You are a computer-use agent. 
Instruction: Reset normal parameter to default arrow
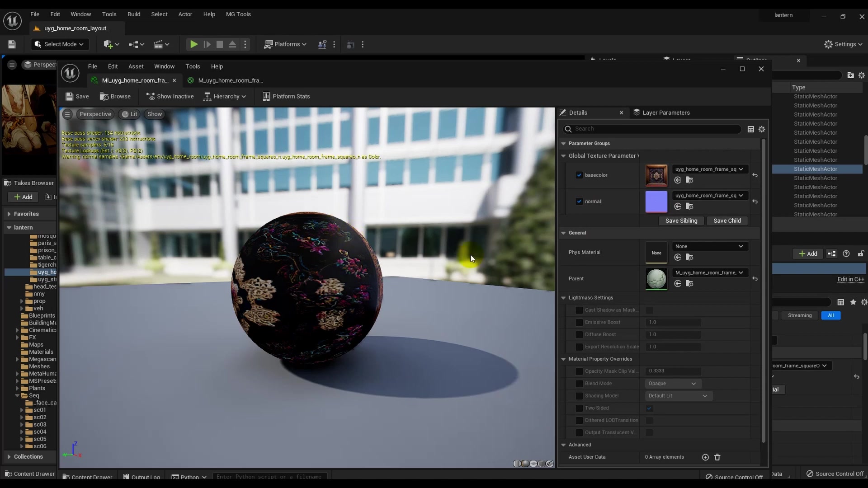coord(755,202)
